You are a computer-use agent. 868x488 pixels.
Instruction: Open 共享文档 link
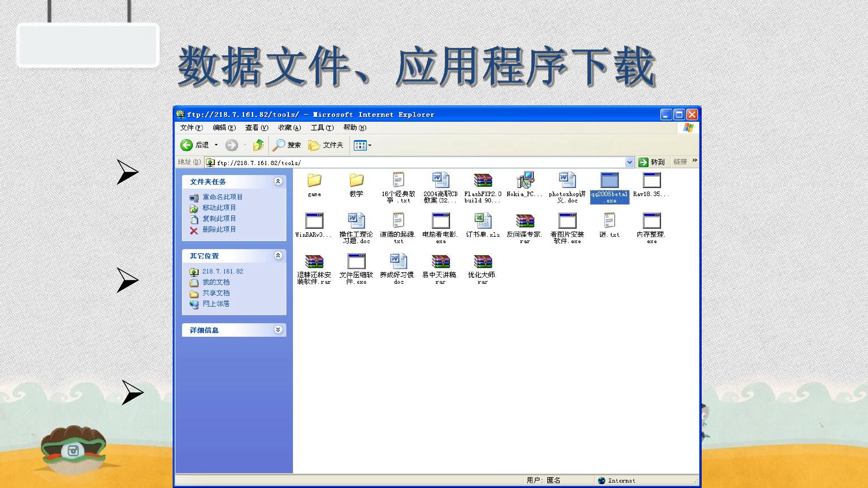(216, 293)
